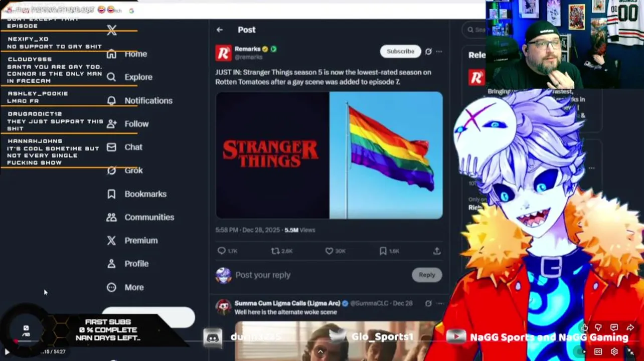This screenshot has width=644, height=361.
Task: Click the Premium X icon
Action: pyautogui.click(x=111, y=240)
